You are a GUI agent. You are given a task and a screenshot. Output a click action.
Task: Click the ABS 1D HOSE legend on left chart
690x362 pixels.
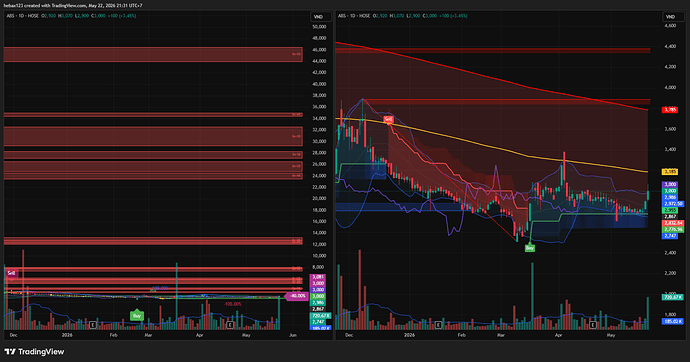(x=23, y=16)
